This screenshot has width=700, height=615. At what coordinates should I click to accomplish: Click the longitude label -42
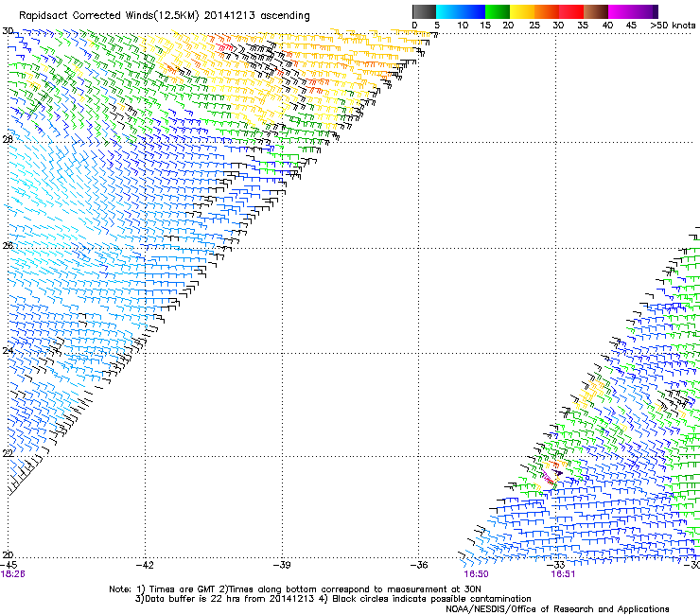click(145, 565)
